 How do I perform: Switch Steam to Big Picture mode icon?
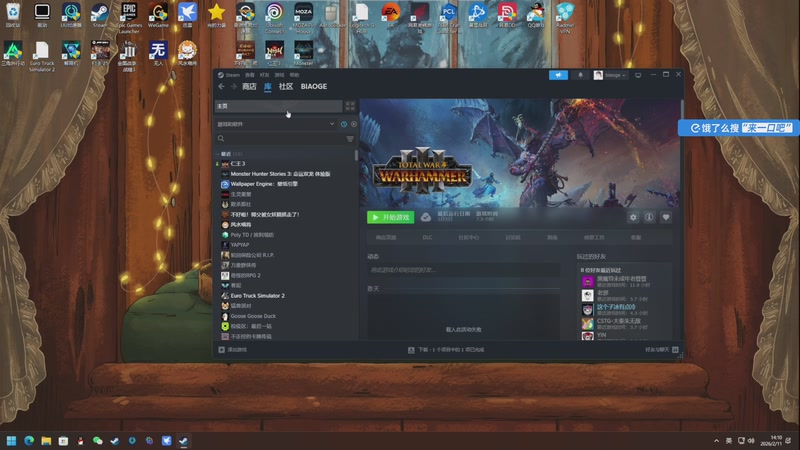click(638, 75)
